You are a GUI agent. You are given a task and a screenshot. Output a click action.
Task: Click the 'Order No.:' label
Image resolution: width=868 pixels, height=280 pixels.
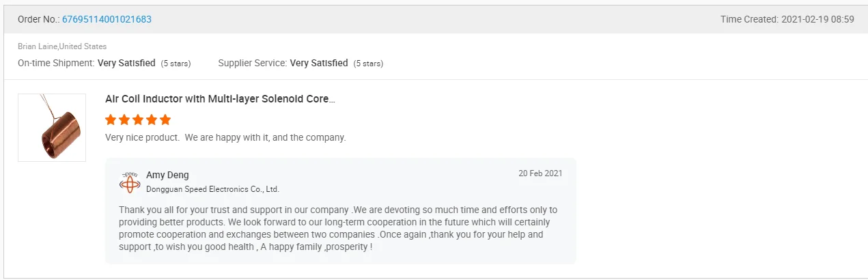[x=38, y=19]
